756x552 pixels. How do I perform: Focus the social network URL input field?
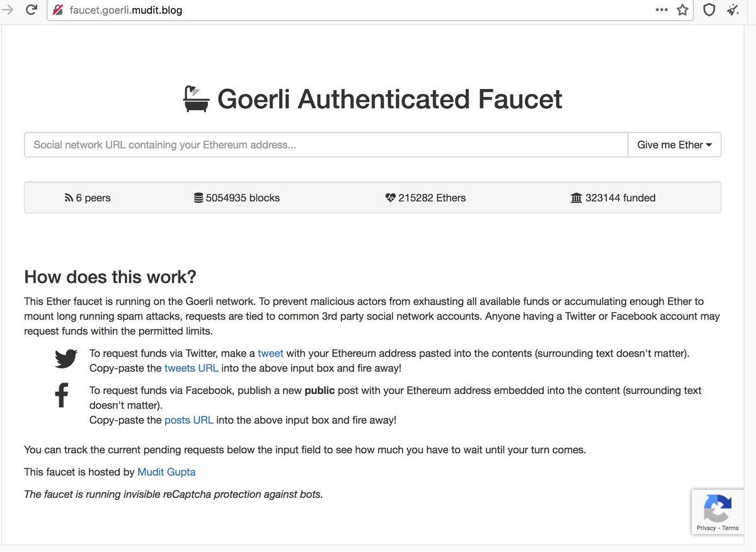coord(326,145)
